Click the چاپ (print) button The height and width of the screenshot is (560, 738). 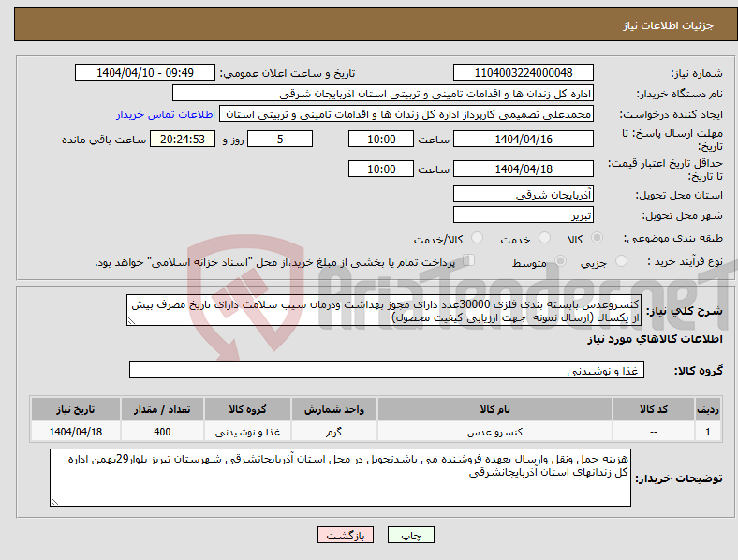pos(411,535)
